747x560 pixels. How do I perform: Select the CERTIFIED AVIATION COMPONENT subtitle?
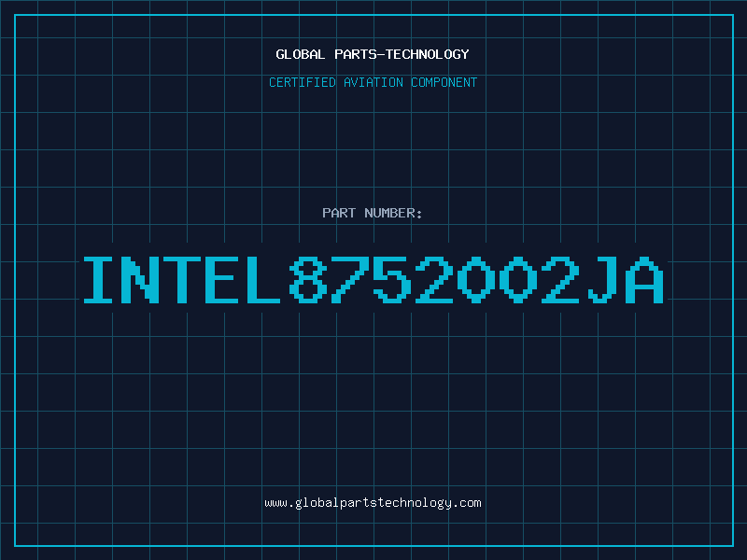click(x=373, y=82)
